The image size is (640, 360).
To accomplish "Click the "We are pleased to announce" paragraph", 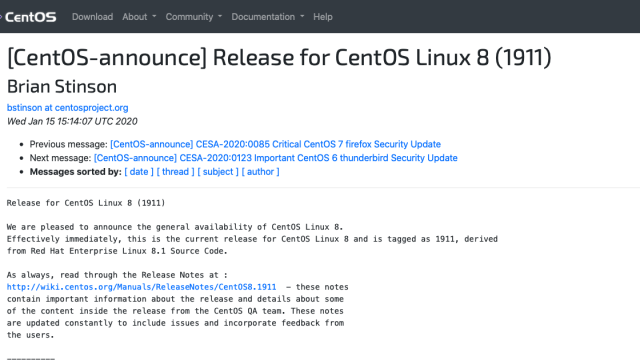I will point(252,239).
